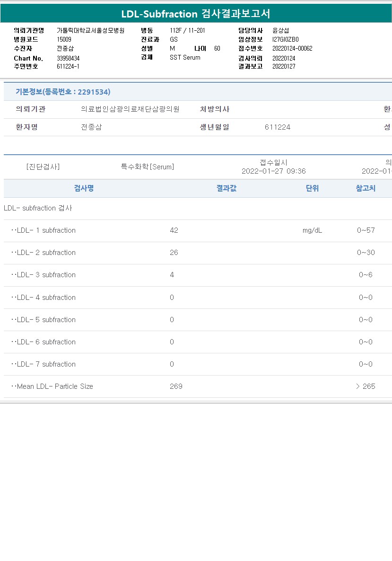
Task: Click the 검사명 column header
Action: [x=84, y=188]
